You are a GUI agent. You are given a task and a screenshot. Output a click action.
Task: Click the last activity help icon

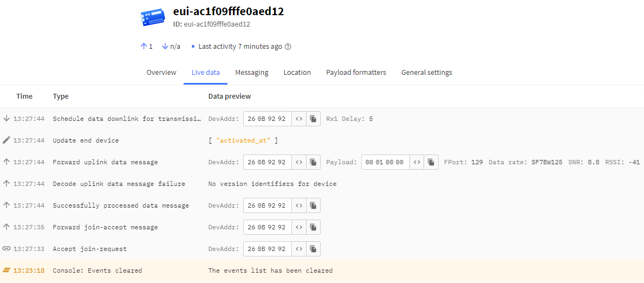coord(288,47)
